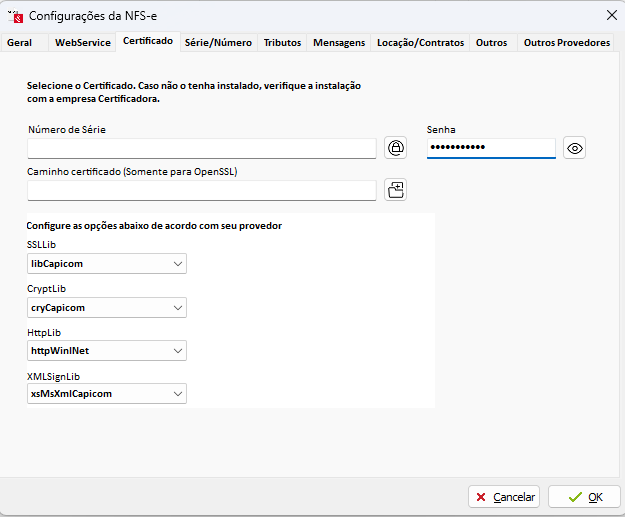Open the Mensagens tab

tap(339, 43)
